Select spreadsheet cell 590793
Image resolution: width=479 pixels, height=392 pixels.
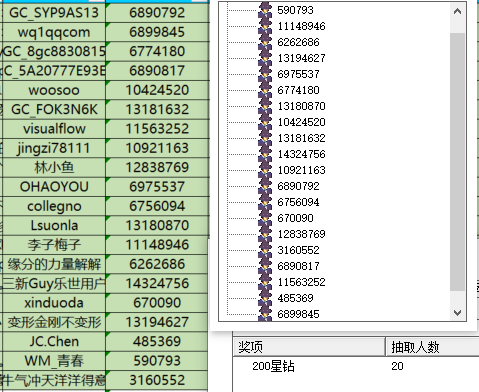pos(157,361)
